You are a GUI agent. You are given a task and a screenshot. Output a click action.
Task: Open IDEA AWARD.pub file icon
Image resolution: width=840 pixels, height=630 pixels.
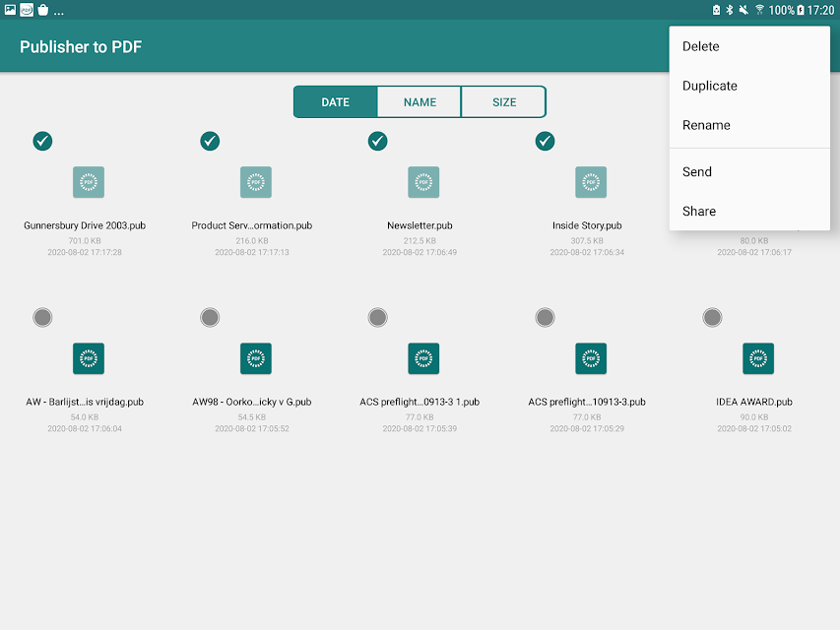point(758,358)
